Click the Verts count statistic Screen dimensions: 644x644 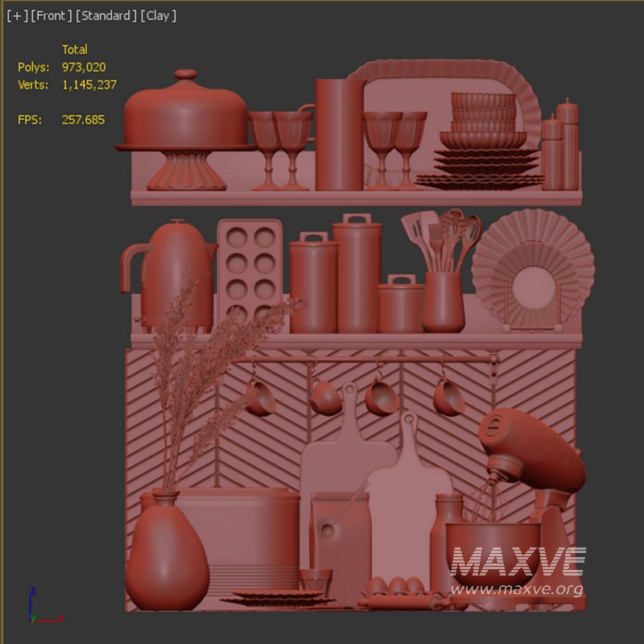89,85
